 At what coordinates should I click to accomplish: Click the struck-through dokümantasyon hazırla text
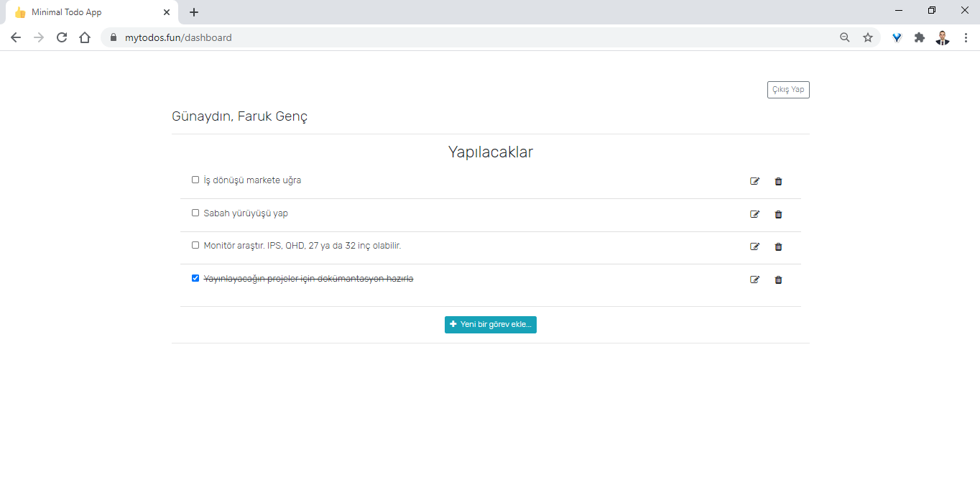click(308, 279)
